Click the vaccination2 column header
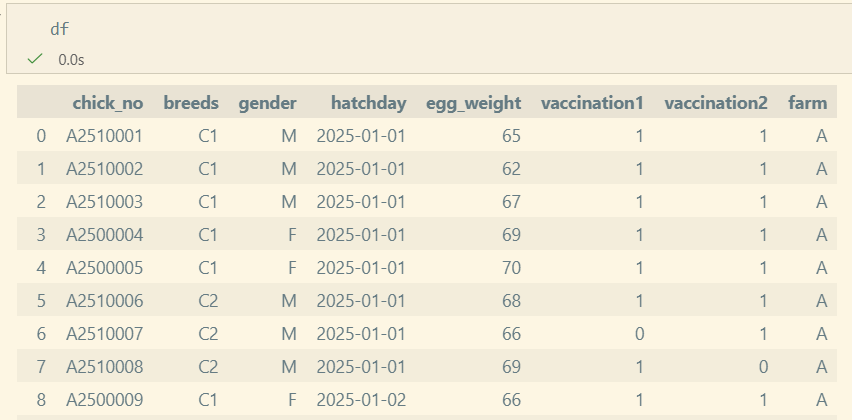 coord(716,103)
